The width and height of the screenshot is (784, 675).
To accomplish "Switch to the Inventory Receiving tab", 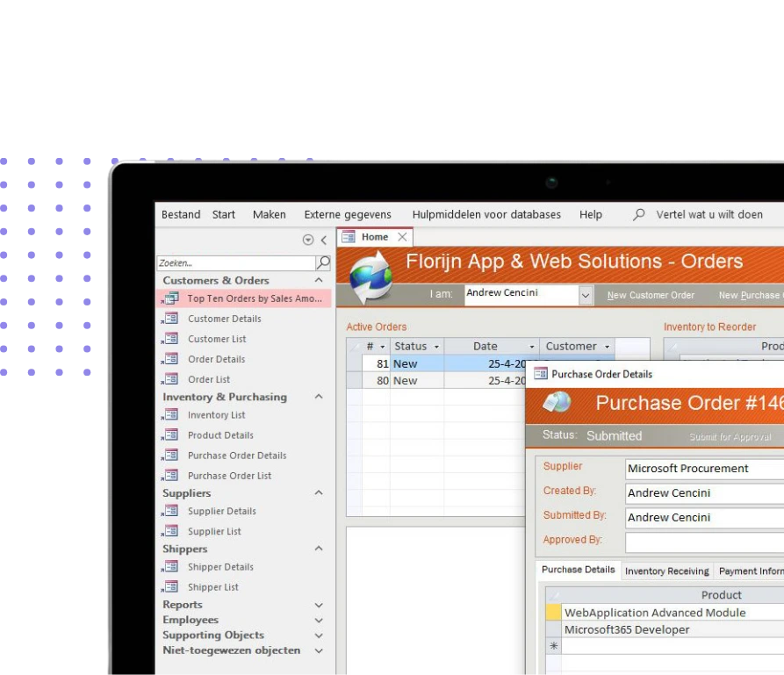I will click(666, 571).
